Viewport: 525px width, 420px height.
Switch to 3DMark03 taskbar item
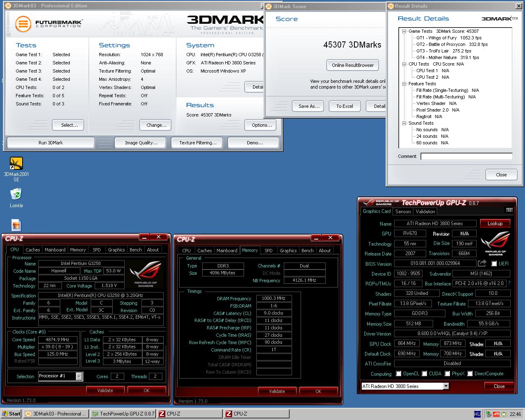tap(56, 414)
